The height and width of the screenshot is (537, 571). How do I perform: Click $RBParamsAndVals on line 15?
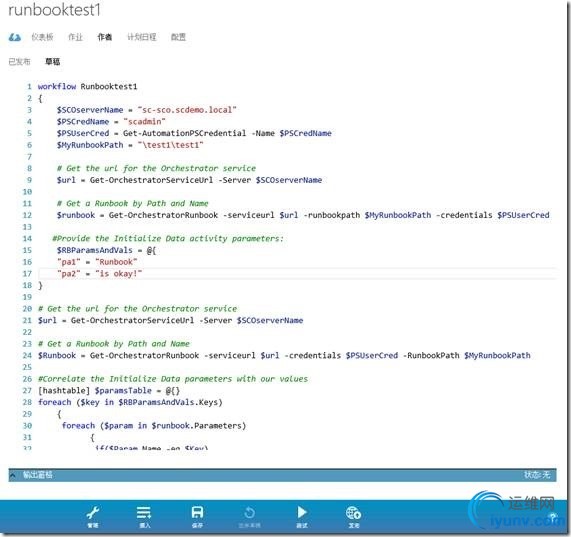click(x=95, y=250)
